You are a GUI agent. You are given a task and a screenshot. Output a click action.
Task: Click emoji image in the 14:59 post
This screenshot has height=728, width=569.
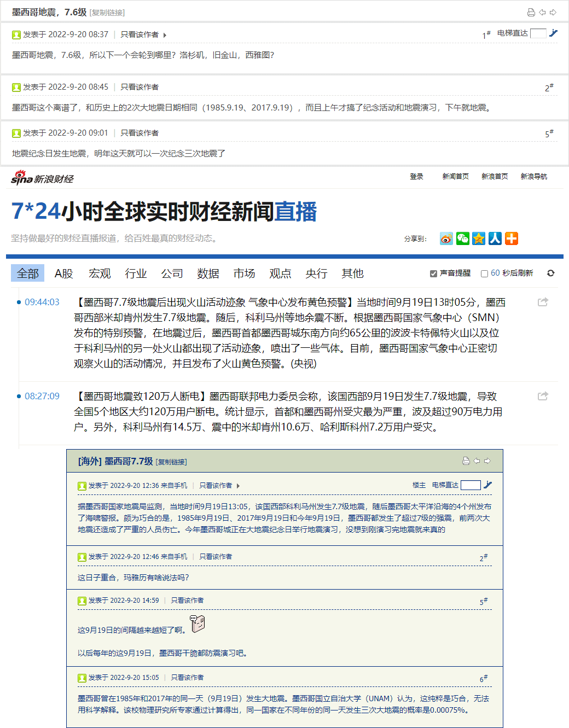click(x=198, y=624)
